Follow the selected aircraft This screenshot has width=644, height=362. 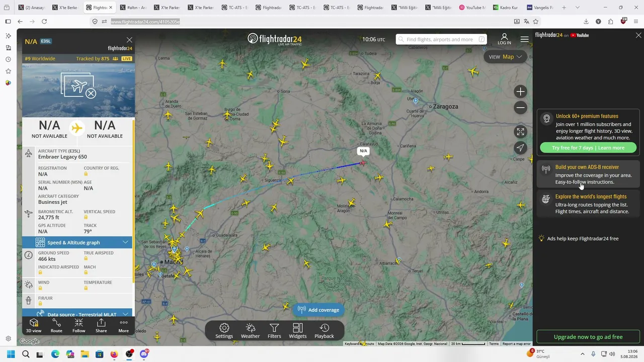[x=78, y=325]
